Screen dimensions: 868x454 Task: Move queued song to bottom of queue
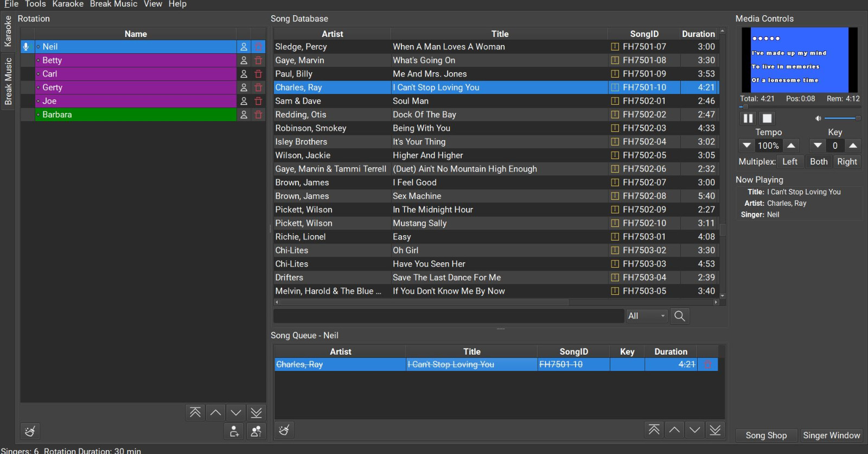pyautogui.click(x=716, y=430)
